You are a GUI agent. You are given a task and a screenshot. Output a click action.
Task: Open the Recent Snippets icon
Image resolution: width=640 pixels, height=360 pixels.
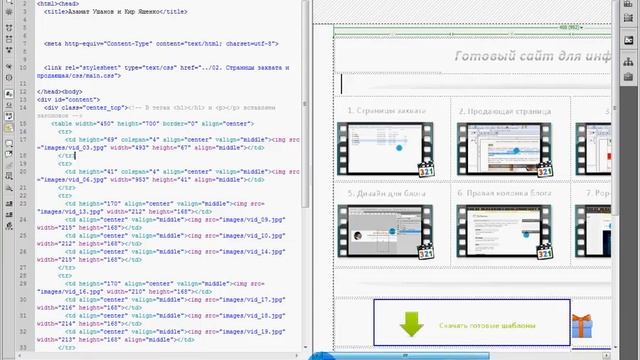point(9,176)
